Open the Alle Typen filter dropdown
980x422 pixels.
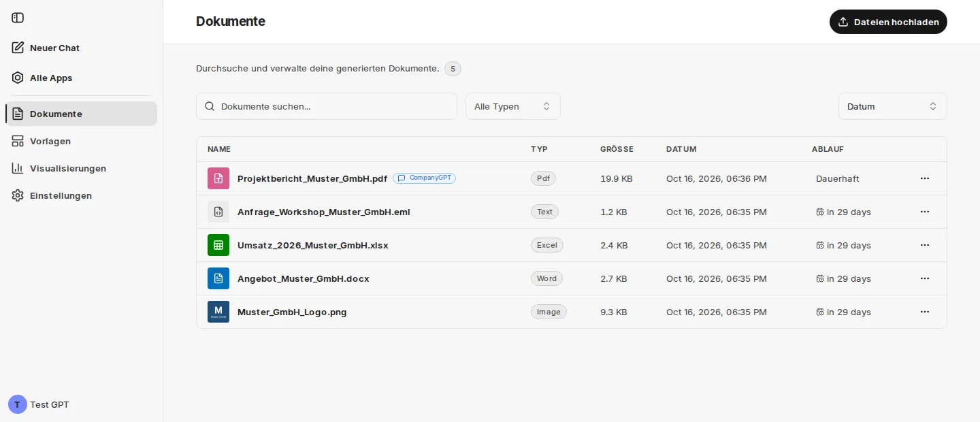tap(513, 106)
